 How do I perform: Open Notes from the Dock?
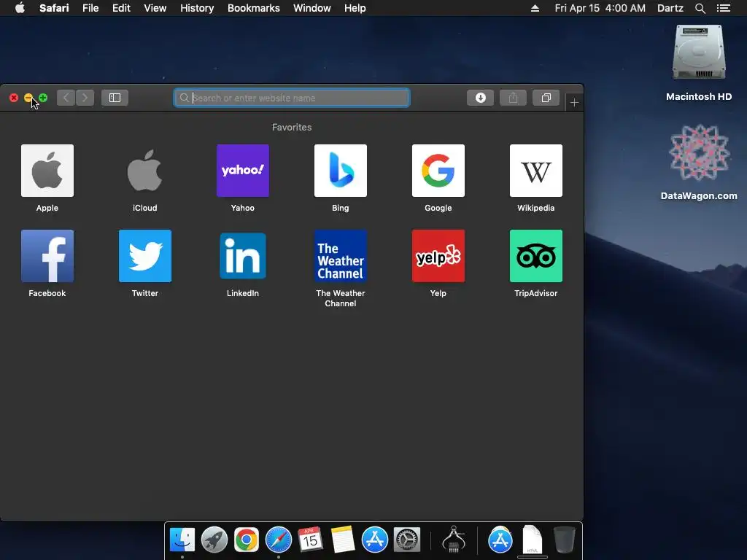click(x=343, y=540)
